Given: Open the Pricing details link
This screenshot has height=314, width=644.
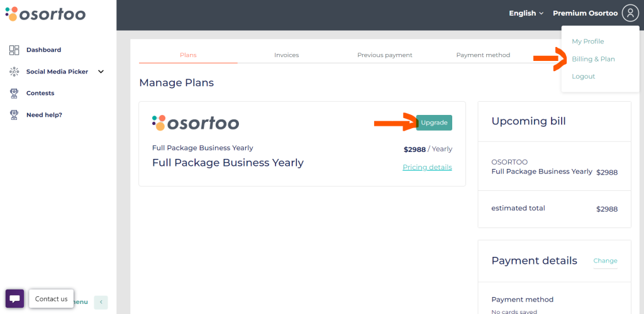Looking at the screenshot, I should (x=427, y=167).
